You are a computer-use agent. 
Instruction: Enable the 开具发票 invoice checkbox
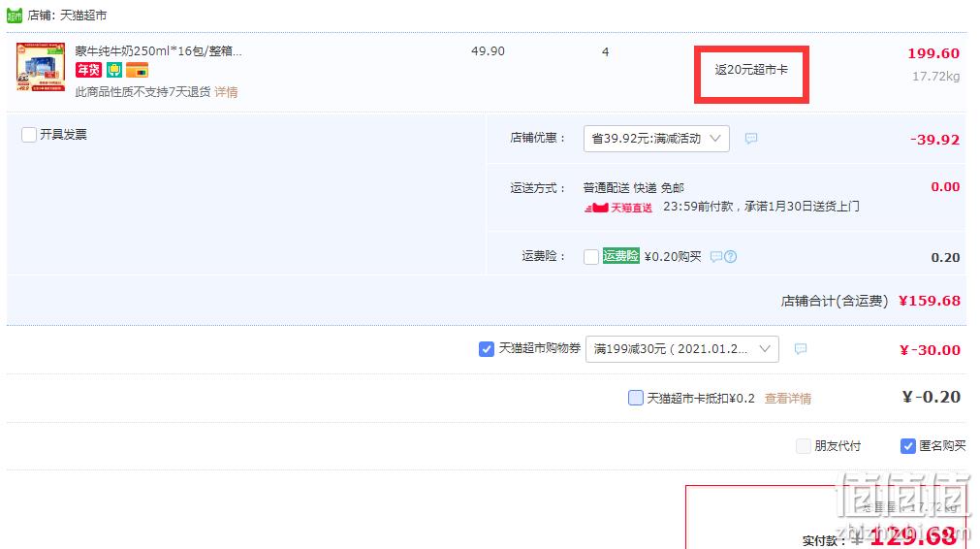click(29, 135)
